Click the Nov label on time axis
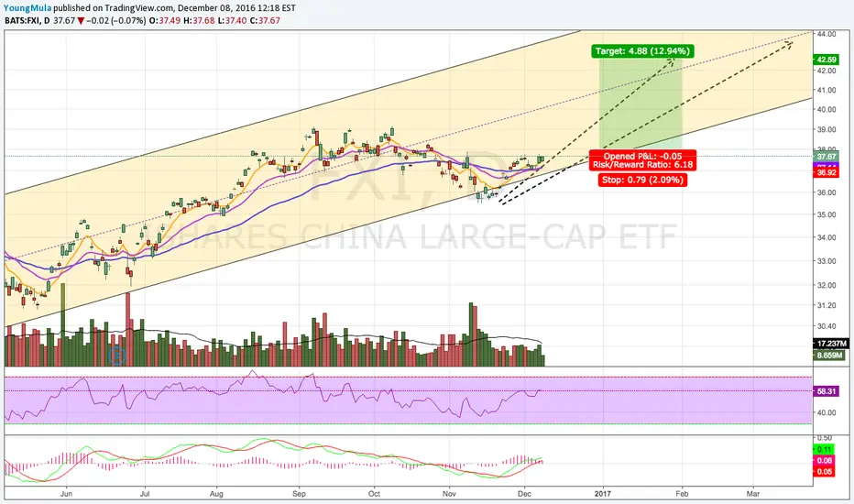 [449, 494]
